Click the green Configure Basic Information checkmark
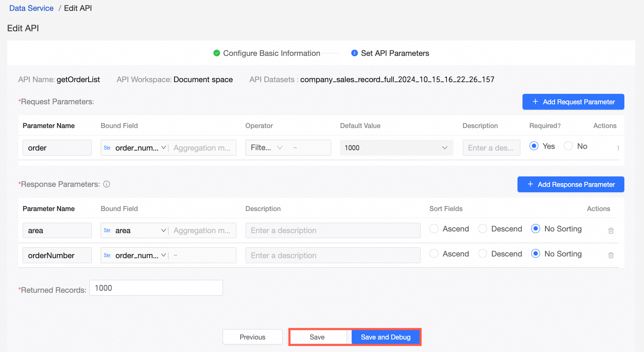644x352 pixels. [x=217, y=53]
